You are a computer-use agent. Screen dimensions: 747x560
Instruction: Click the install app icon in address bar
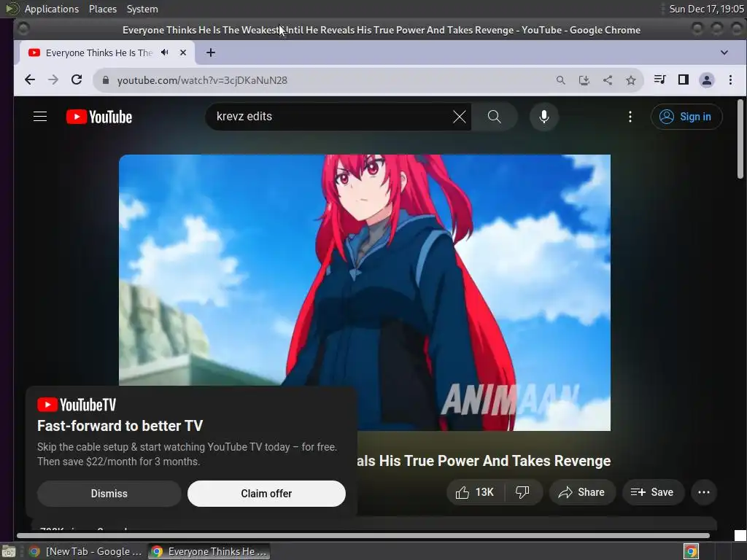(x=584, y=80)
